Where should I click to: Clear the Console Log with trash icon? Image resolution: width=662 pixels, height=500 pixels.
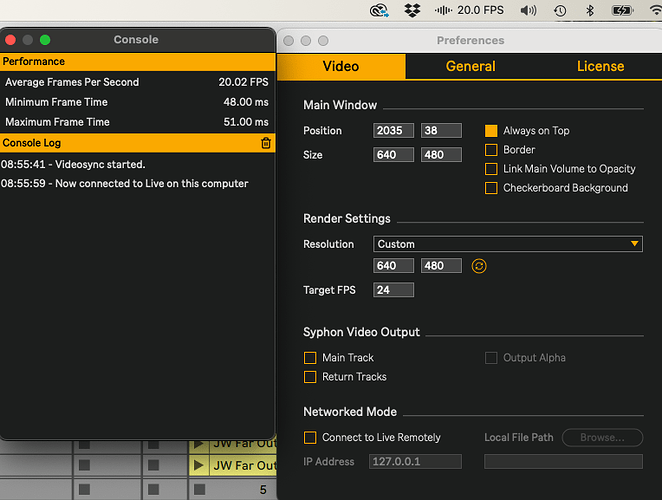pos(266,143)
